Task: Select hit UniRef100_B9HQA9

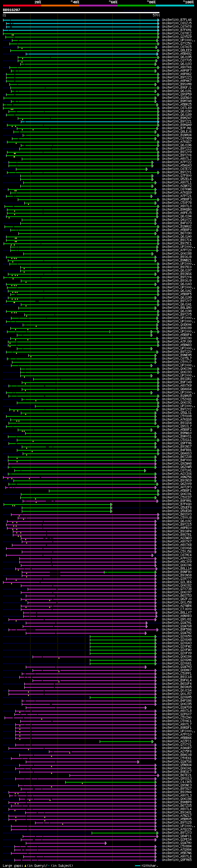Action: (177, 125)
